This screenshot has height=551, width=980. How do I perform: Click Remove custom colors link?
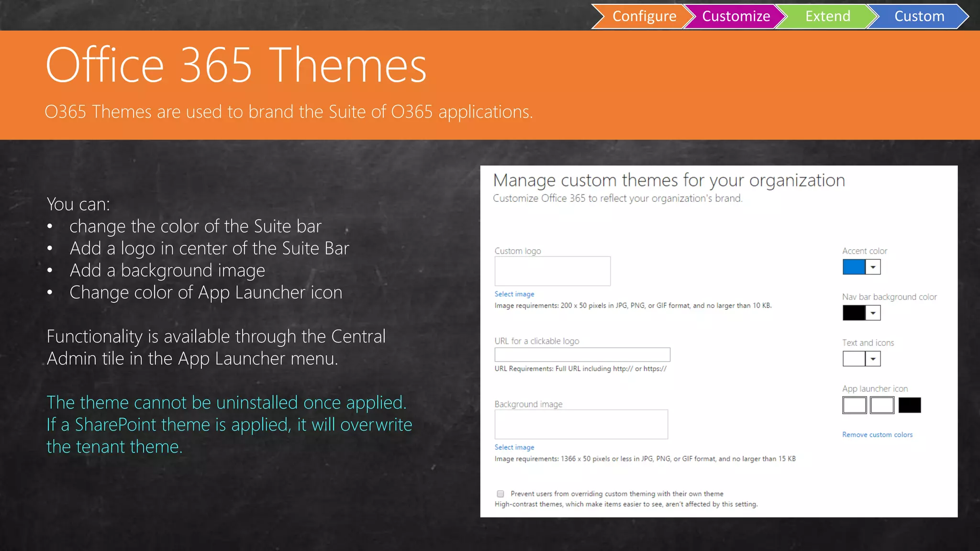point(877,435)
